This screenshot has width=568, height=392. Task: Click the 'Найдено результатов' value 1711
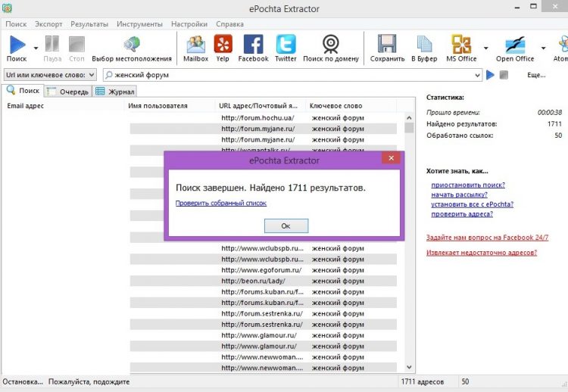click(x=554, y=124)
